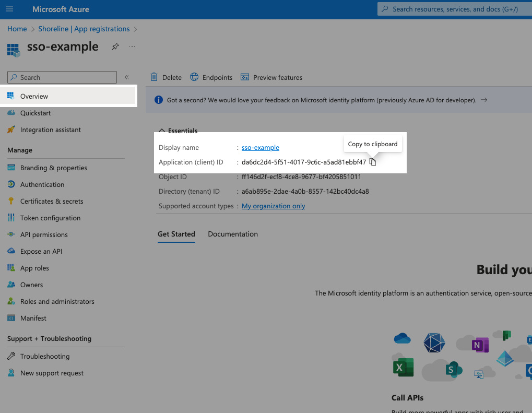Image resolution: width=532 pixels, height=413 pixels.
Task: Click the Branding & properties icon
Action: click(x=11, y=167)
